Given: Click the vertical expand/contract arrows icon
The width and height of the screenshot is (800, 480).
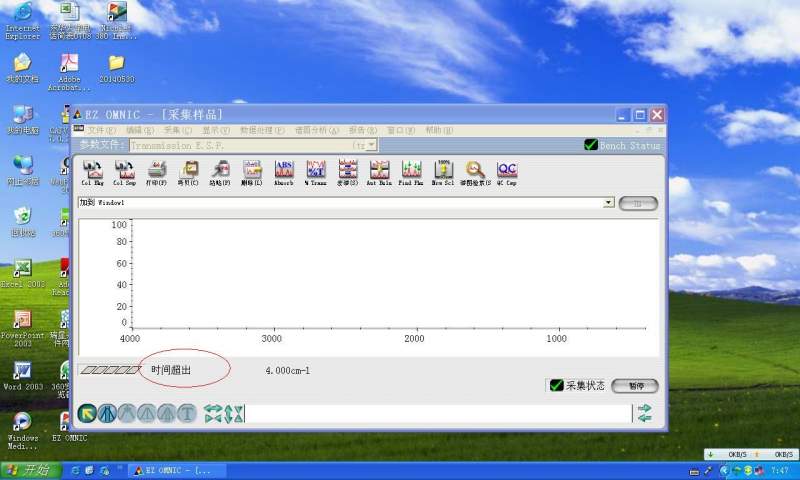Looking at the screenshot, I should [x=234, y=414].
